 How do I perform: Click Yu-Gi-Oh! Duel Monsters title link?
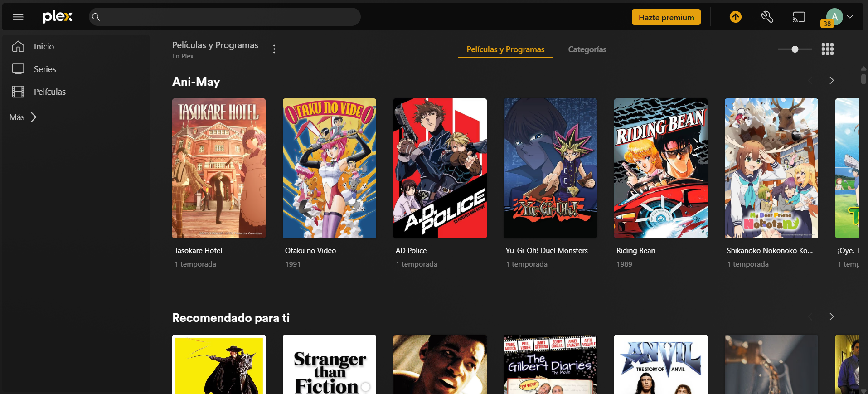tap(547, 250)
